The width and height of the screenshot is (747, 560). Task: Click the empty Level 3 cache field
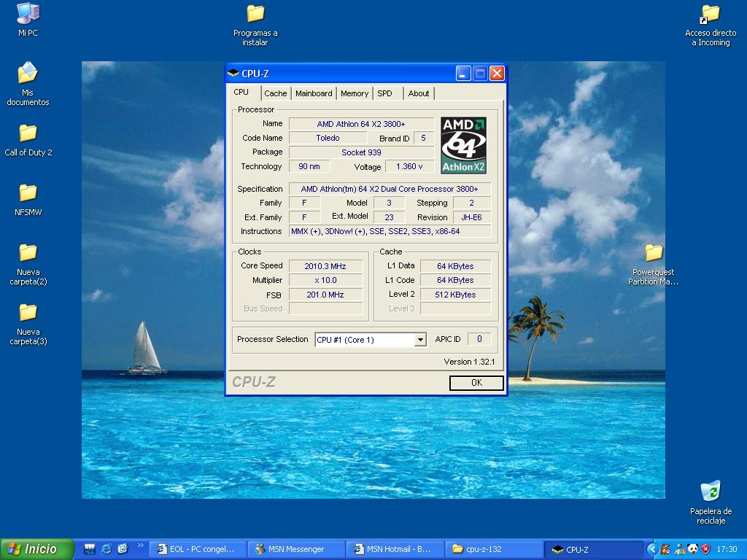[x=455, y=308]
